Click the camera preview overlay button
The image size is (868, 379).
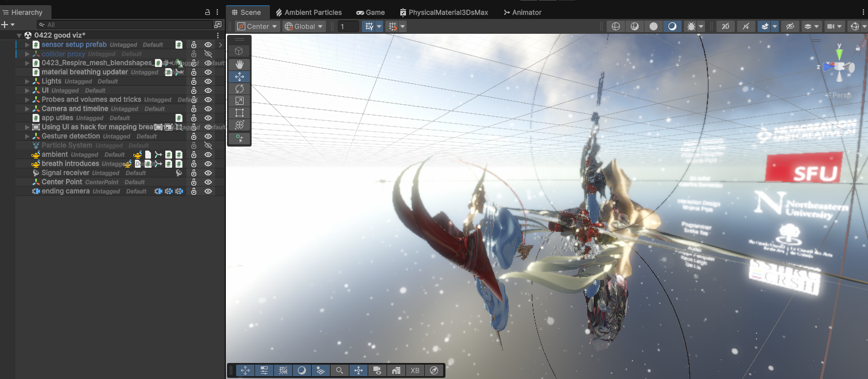(x=377, y=370)
